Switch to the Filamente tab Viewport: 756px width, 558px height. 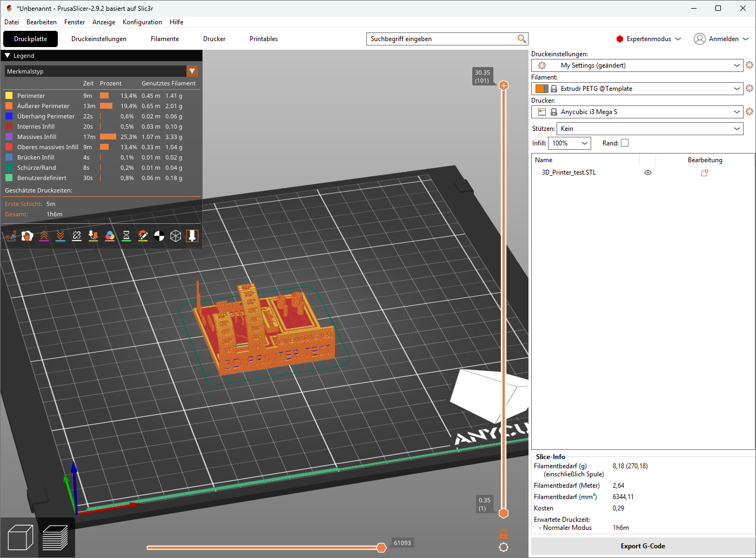pos(165,39)
